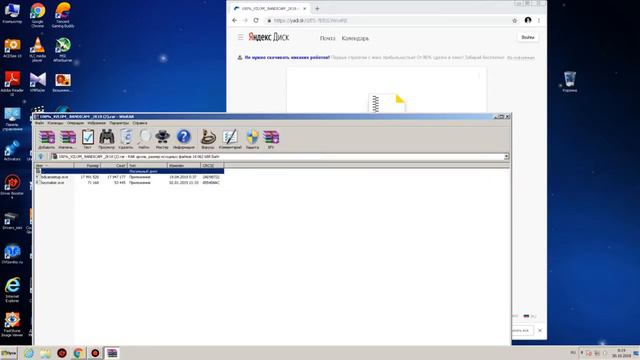This screenshot has height=360, width=640.
Task: Open the Команды menu in WinRAR
Action: point(56,123)
